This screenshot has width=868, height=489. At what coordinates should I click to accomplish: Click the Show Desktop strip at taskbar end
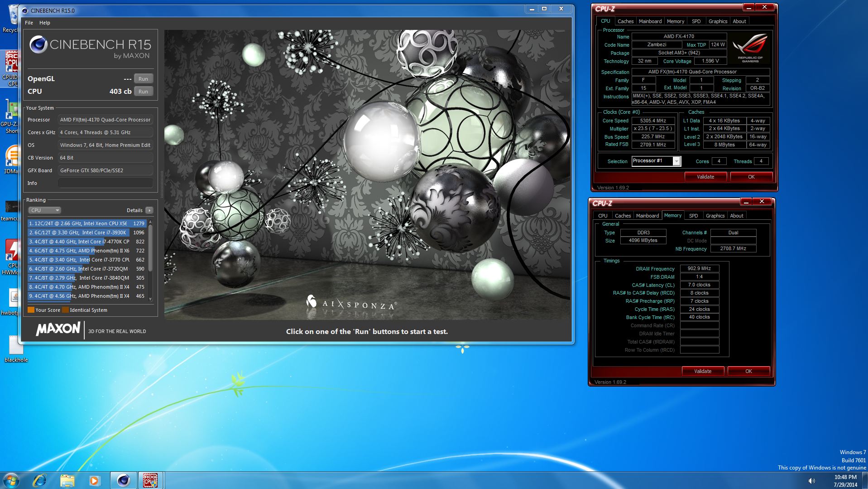(865, 480)
